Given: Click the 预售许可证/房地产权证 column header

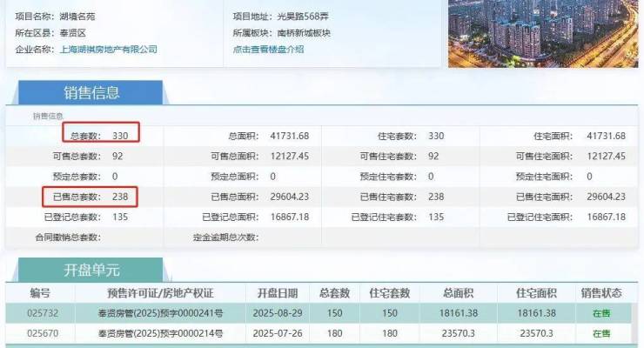Looking at the screenshot, I should click(x=159, y=293).
